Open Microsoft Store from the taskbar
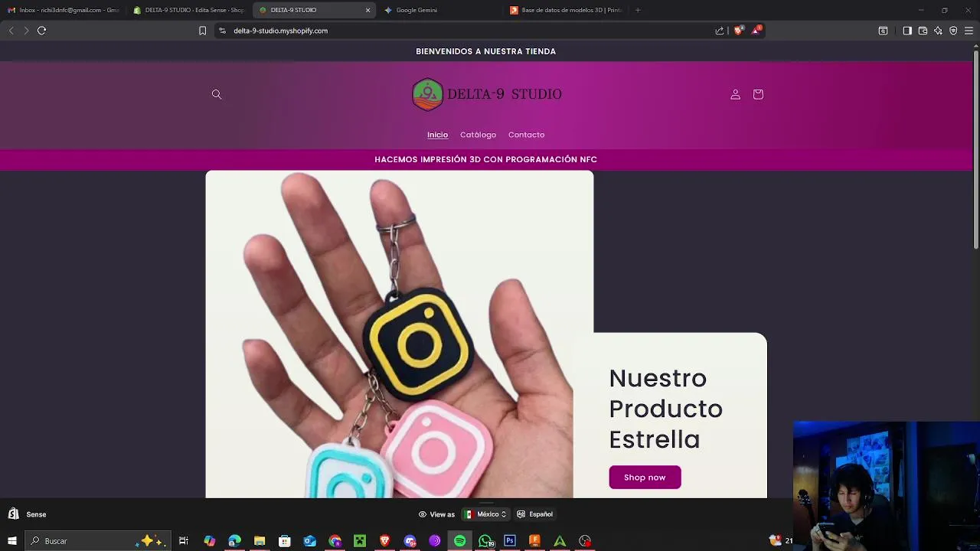 click(x=284, y=541)
